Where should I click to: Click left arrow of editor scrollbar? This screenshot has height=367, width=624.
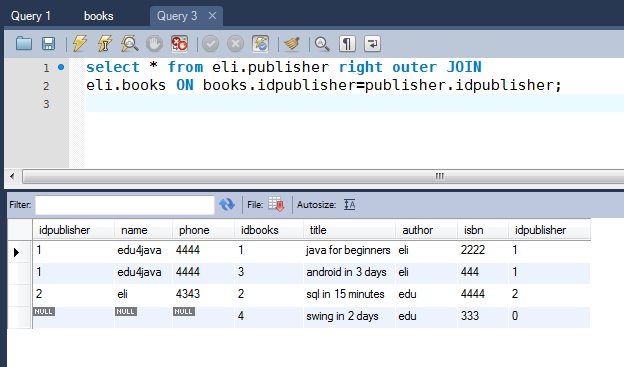pyautogui.click(x=12, y=176)
